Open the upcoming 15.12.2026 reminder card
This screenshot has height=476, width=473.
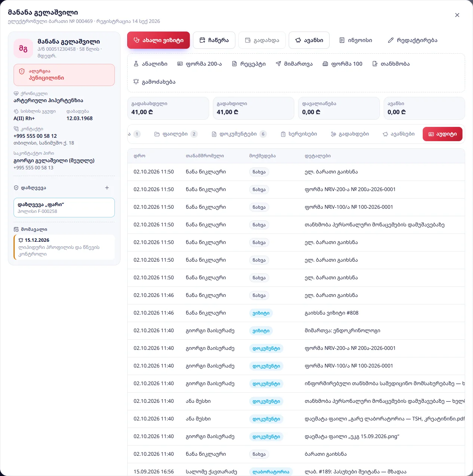64,247
